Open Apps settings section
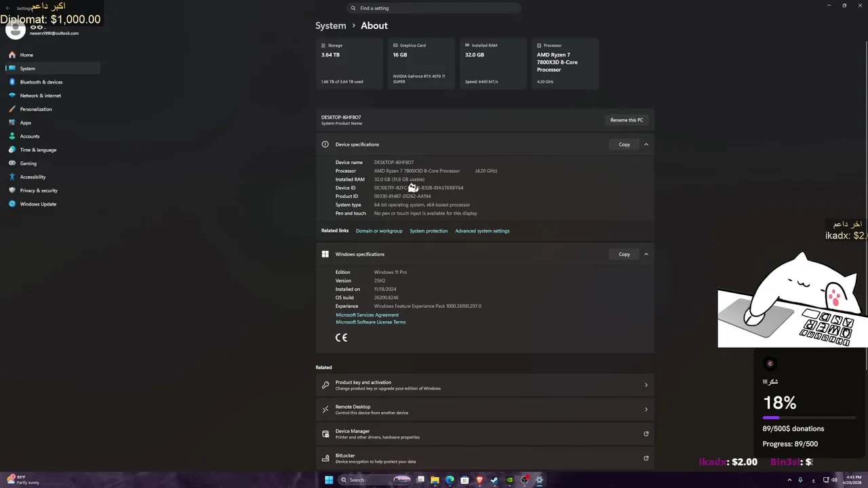Screen dimensions: 868x488 click(25, 123)
